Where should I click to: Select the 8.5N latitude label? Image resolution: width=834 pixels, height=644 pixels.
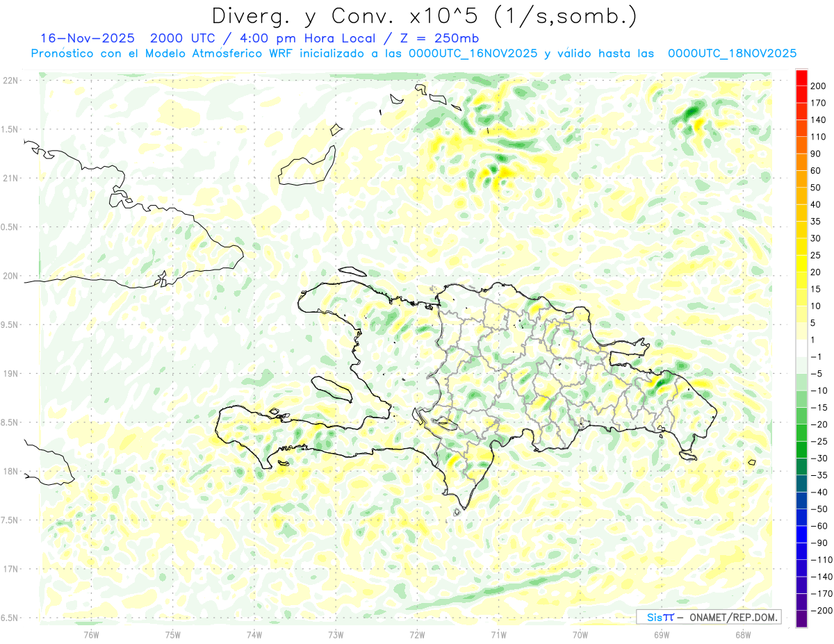(10, 422)
